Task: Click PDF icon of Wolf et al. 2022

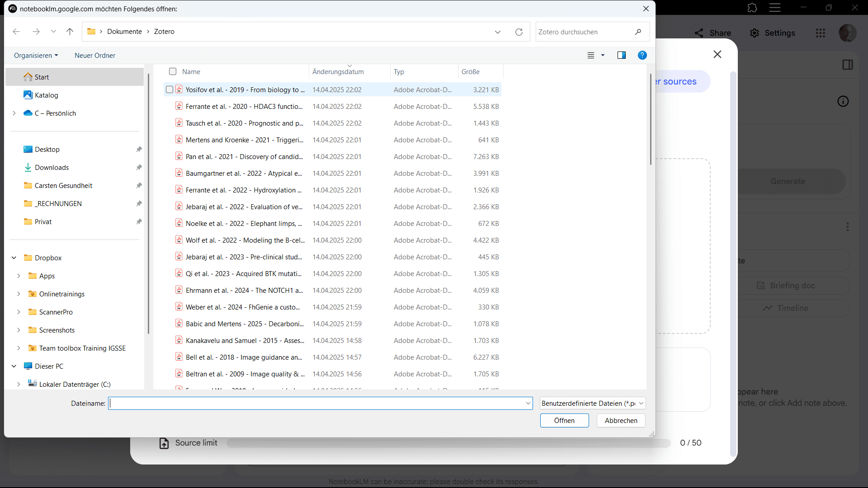Action: (179, 240)
